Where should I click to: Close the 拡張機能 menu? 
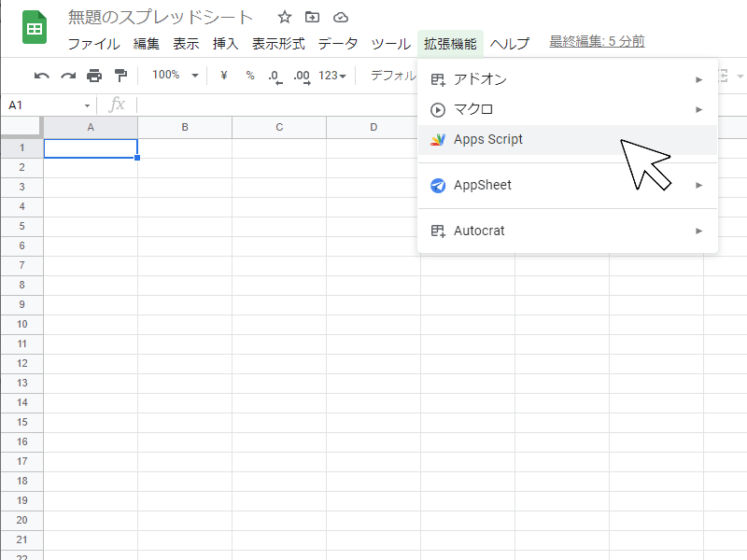coord(450,44)
